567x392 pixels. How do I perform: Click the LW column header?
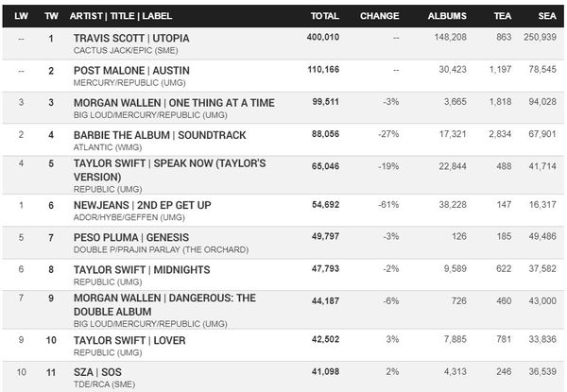21,16
